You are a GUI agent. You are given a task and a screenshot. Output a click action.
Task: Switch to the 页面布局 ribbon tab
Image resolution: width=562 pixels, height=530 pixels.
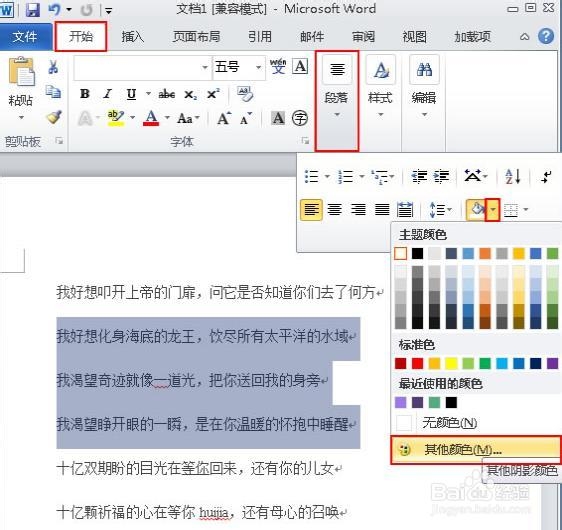(196, 37)
